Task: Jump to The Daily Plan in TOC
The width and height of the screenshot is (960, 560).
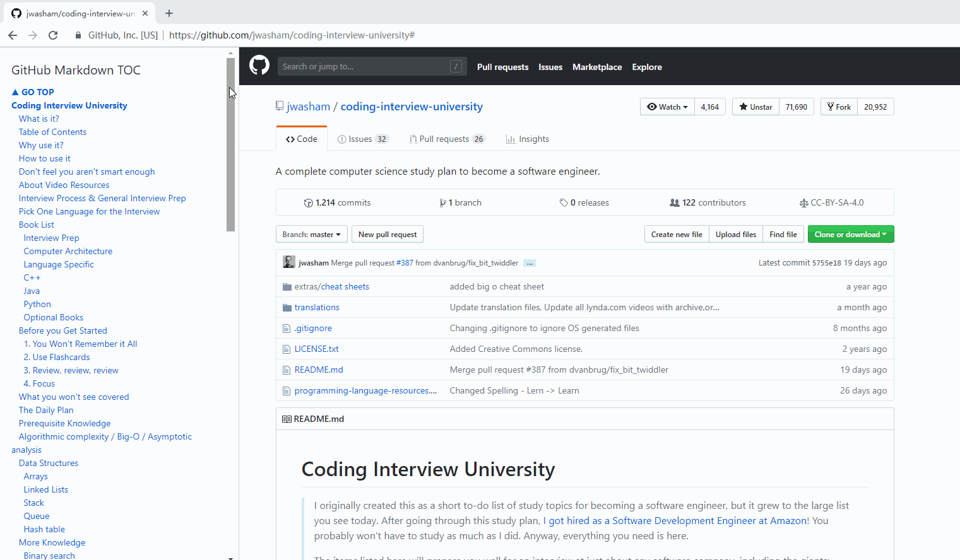Action: [46, 410]
